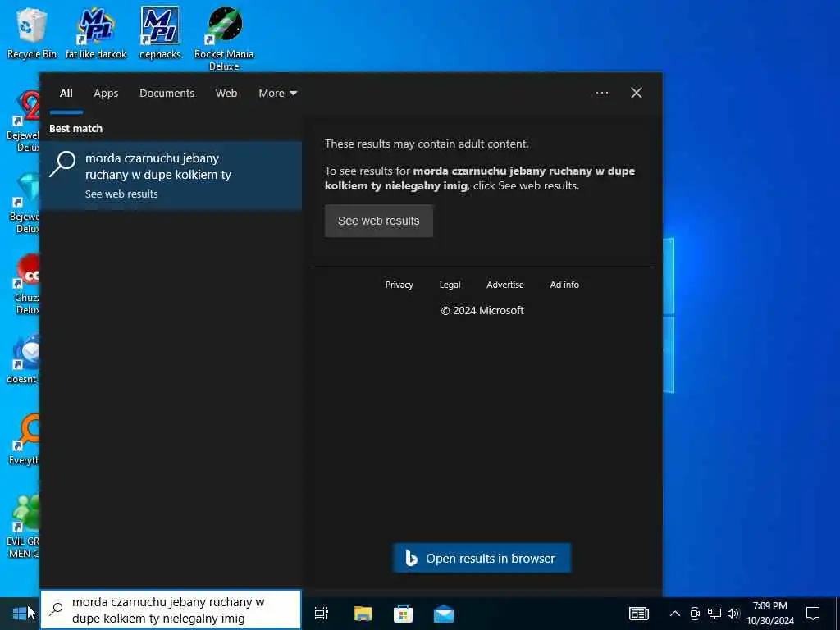This screenshot has width=840, height=630.
Task: Show hidden system tray icons
Action: point(675,614)
